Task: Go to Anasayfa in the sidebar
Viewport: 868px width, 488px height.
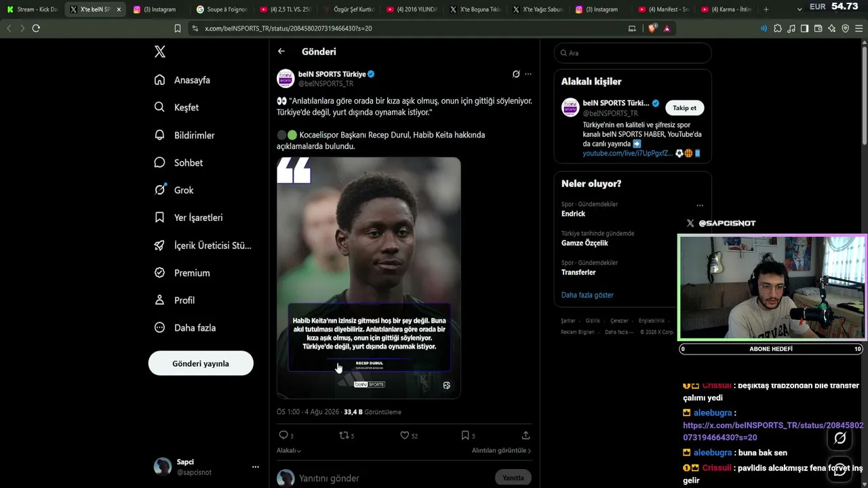Action: 182,80
